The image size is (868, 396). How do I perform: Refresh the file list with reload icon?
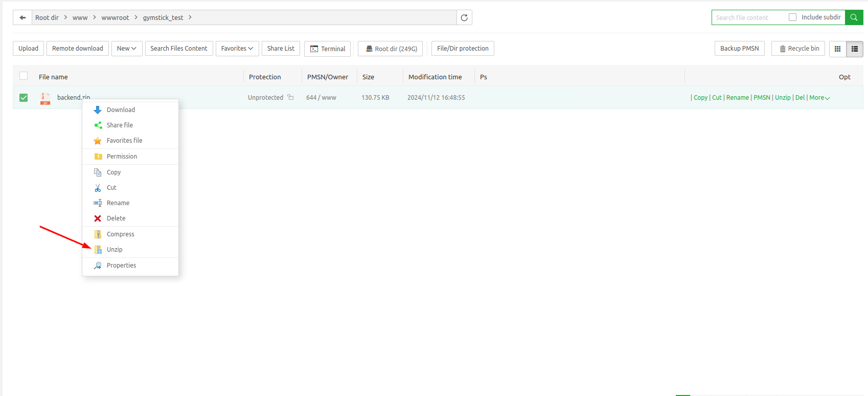tap(464, 17)
